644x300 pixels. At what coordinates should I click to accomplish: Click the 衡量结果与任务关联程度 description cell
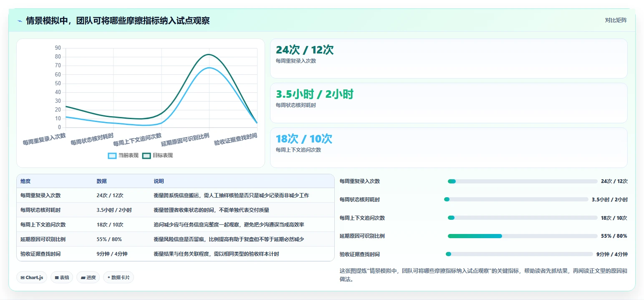[x=216, y=254]
